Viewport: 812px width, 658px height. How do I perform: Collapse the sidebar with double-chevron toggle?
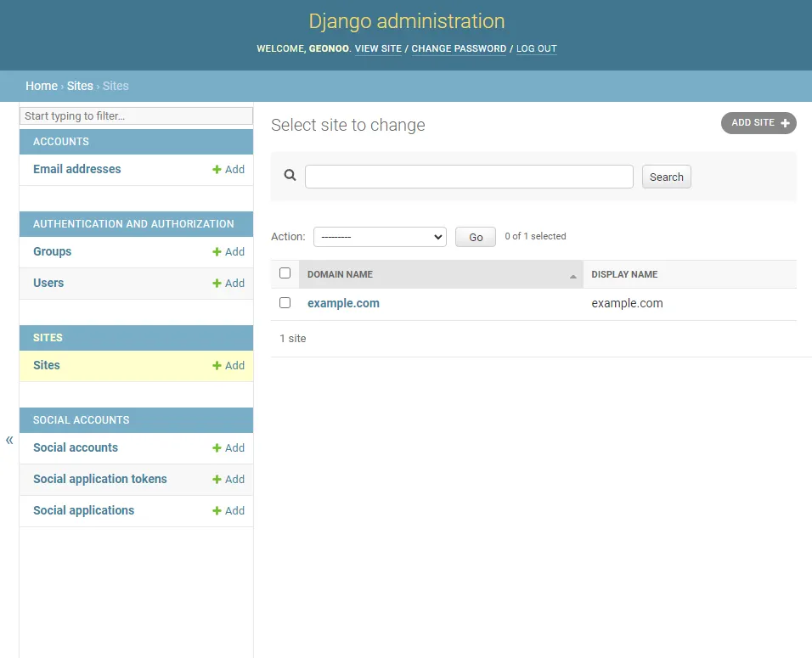[9, 440]
